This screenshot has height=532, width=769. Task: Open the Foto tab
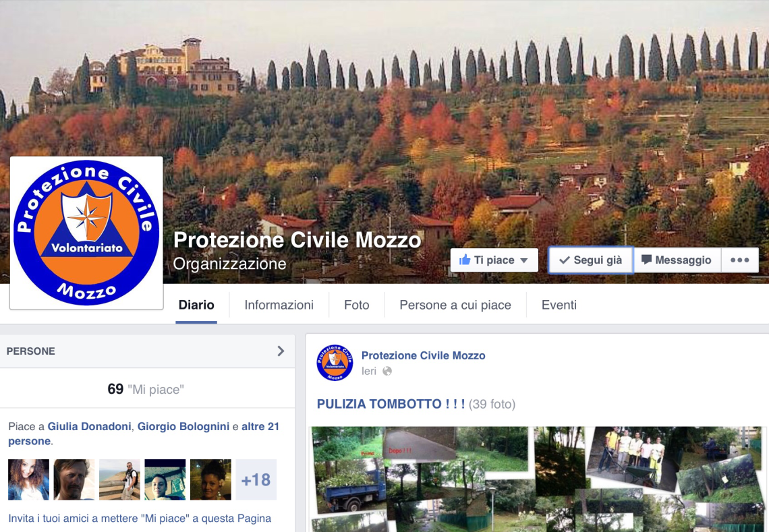(357, 305)
